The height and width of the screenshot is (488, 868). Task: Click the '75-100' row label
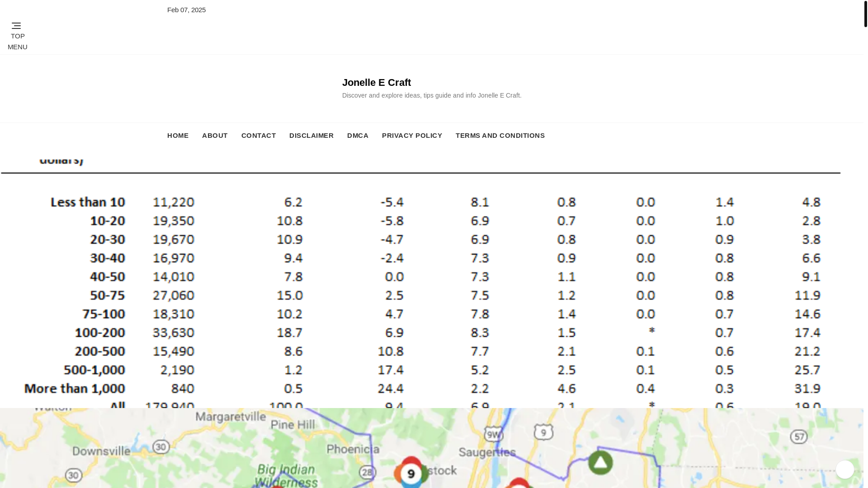coord(104,314)
